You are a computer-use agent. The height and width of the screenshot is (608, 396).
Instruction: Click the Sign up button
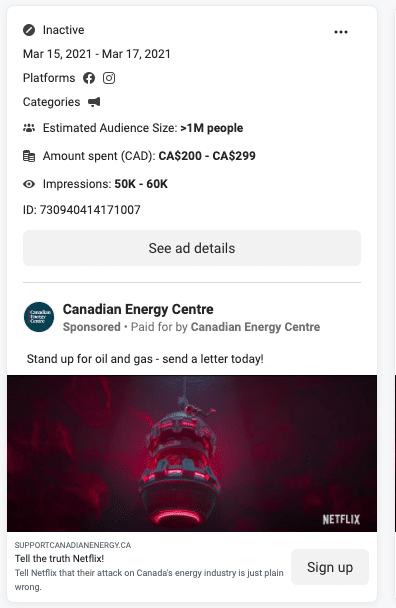pyautogui.click(x=330, y=567)
